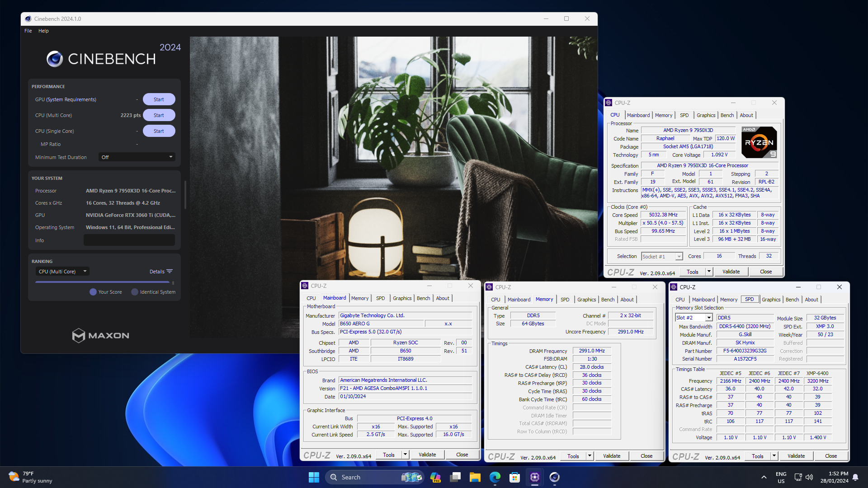Select SPD tab in CPU-Z Mainboard window
The height and width of the screenshot is (488, 868).
381,298
